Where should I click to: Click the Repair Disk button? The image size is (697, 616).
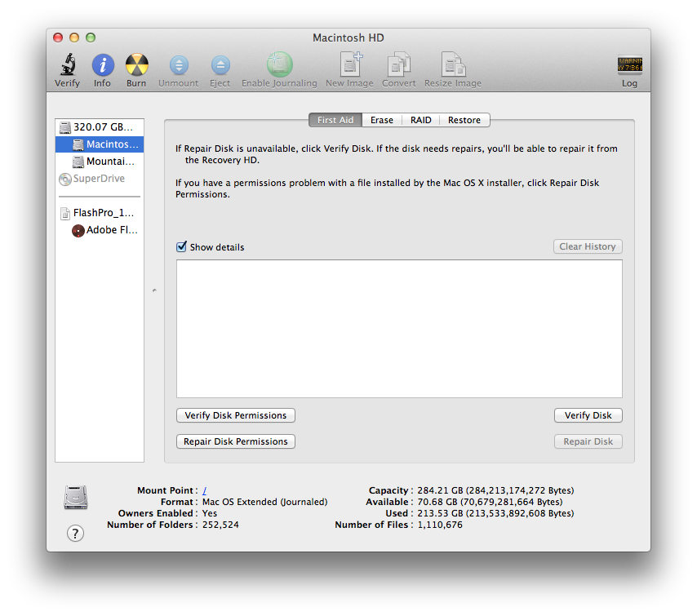(x=588, y=441)
